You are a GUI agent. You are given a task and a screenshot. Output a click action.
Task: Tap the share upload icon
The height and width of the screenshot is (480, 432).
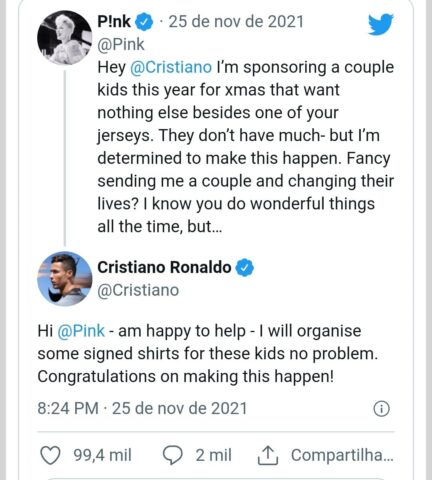point(268,455)
